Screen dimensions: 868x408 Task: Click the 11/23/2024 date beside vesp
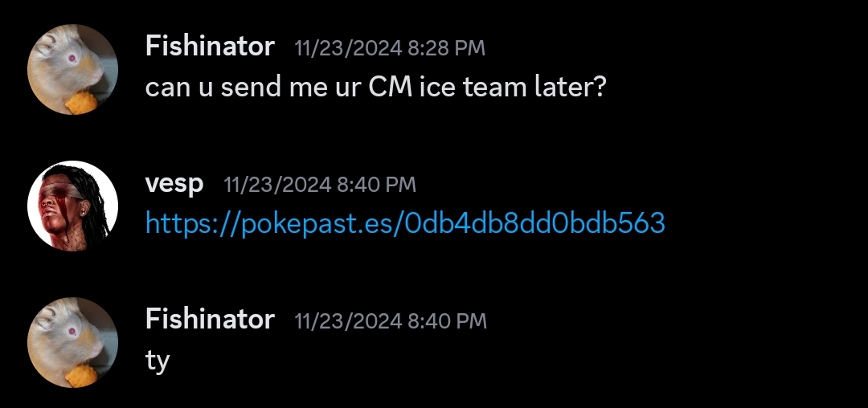[x=277, y=185]
